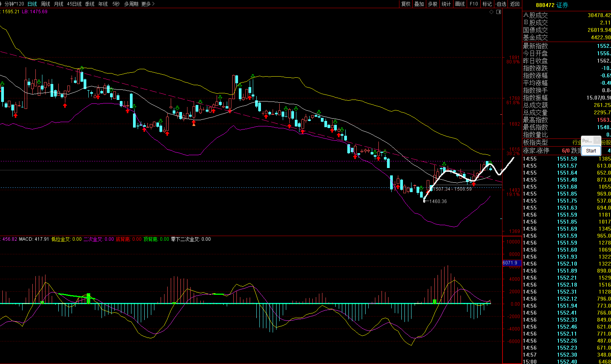This screenshot has height=364, width=611.
Task: Toggle the side panel layout icon
Action: tap(499, 12)
